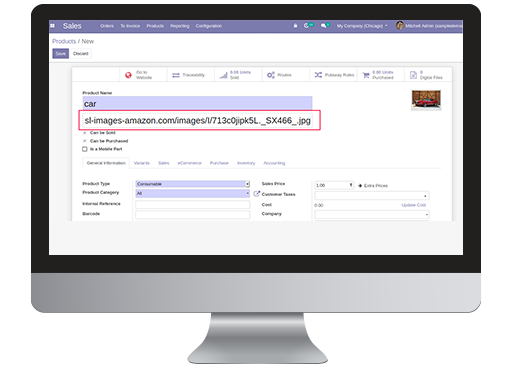Viewport: 512px width, 367px height.
Task: Click the Units Purchased cart icon
Action: (x=366, y=75)
